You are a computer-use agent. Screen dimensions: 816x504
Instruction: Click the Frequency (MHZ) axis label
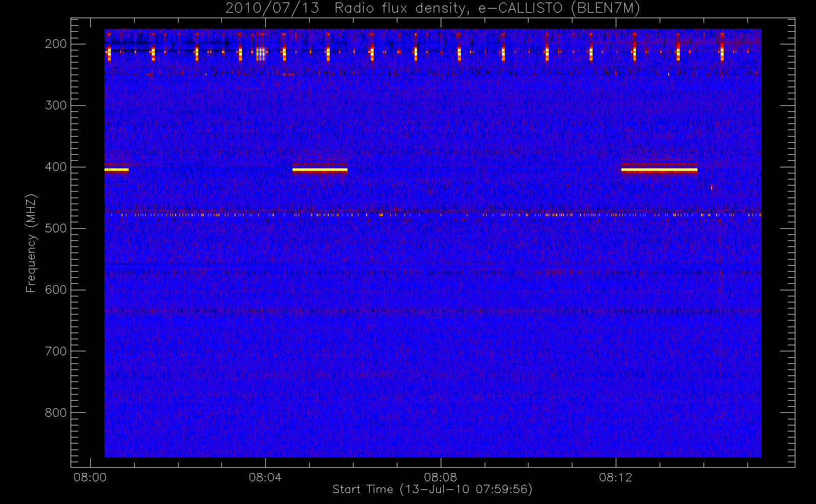click(x=31, y=243)
